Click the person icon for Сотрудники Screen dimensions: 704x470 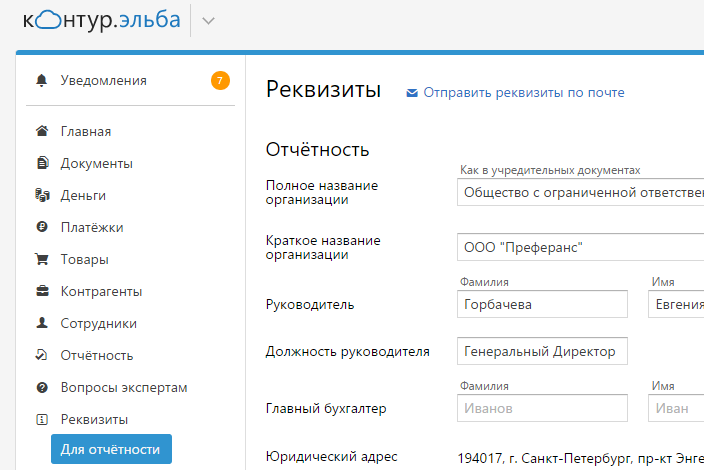point(42,323)
